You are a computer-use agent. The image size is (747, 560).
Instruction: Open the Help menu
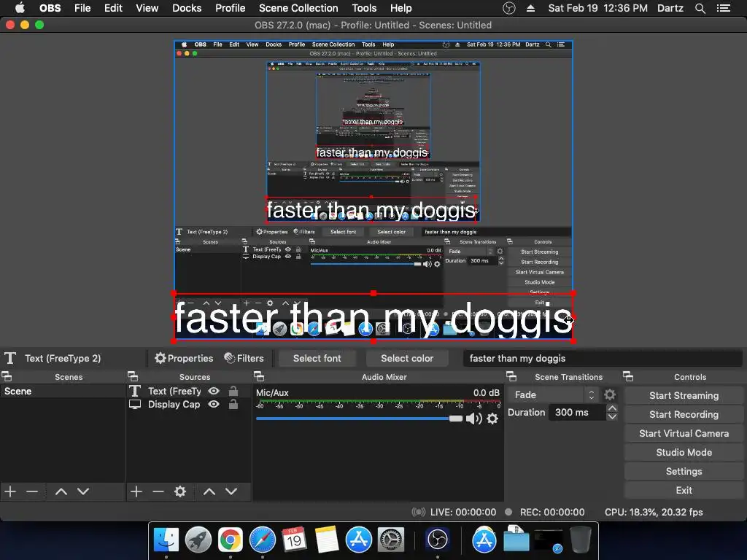point(400,8)
